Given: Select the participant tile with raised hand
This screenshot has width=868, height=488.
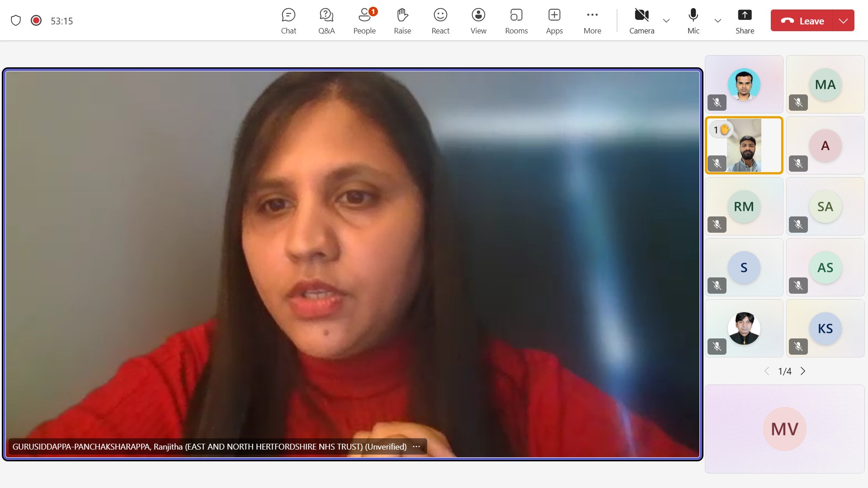Looking at the screenshot, I should coord(744,145).
